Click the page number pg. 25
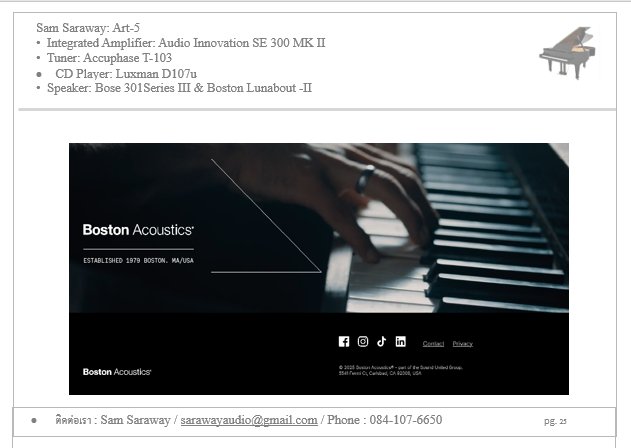Viewport: 631px width, 448px height. (x=555, y=421)
